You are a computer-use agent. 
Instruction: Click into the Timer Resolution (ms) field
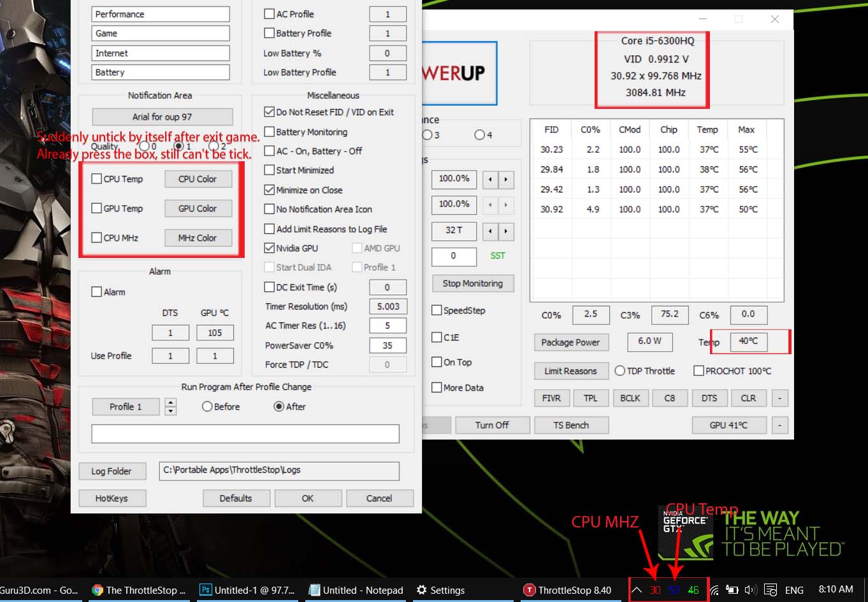388,306
